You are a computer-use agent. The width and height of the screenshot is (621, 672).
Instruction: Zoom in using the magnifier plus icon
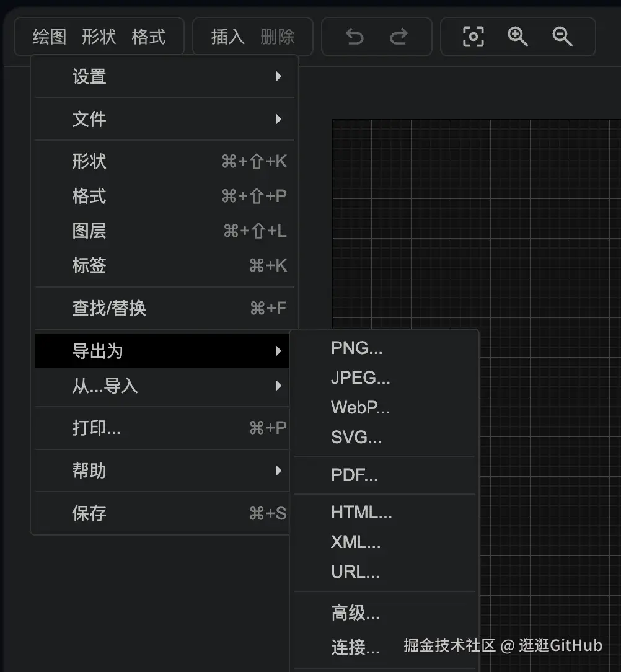pyautogui.click(x=517, y=37)
